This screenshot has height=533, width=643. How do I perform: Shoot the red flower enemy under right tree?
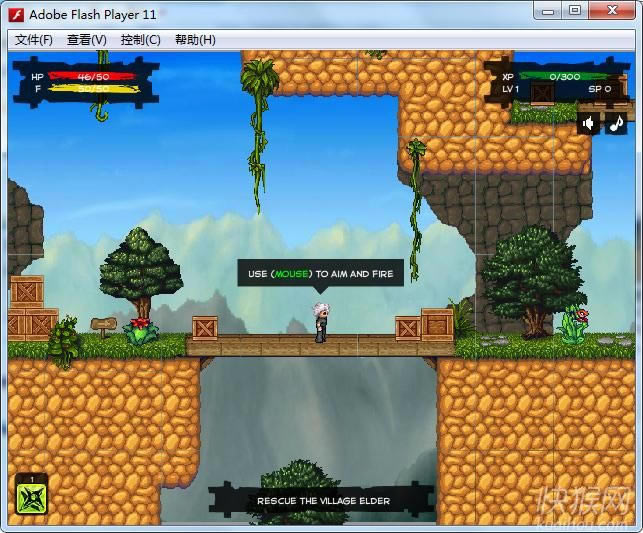pos(576,323)
